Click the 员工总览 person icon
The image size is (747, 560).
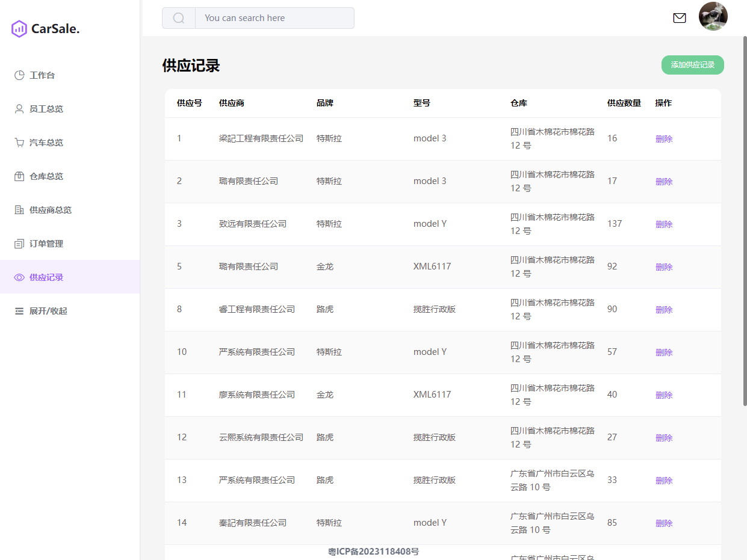[19, 109]
